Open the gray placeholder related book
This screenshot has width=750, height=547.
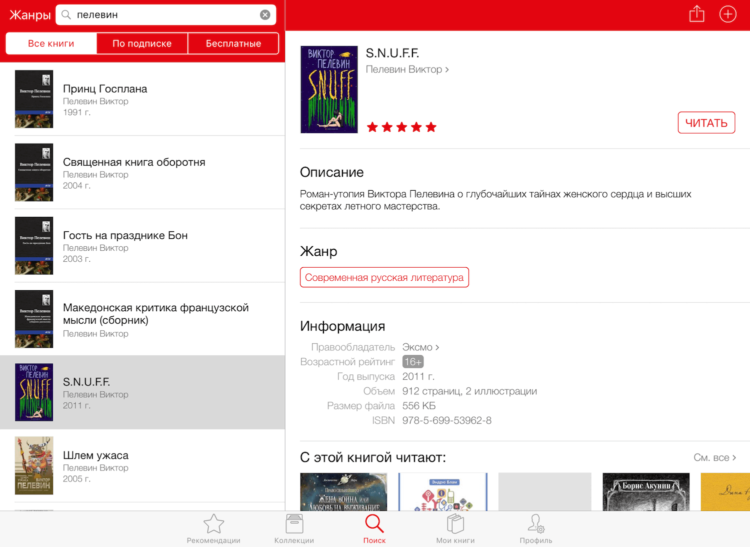click(x=545, y=492)
